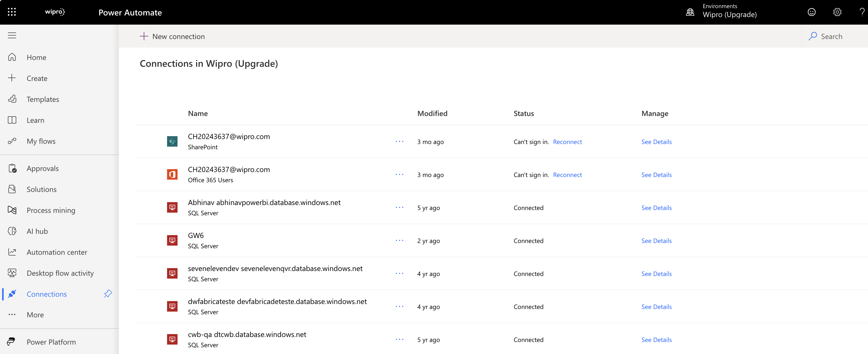The width and height of the screenshot is (868, 354).
Task: Open the Help question mark icon
Action: (862, 12)
